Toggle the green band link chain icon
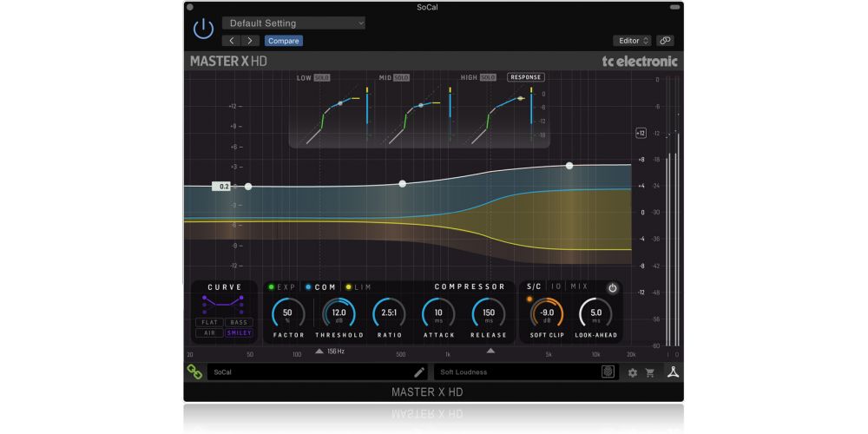The image size is (868, 434). pos(194,372)
